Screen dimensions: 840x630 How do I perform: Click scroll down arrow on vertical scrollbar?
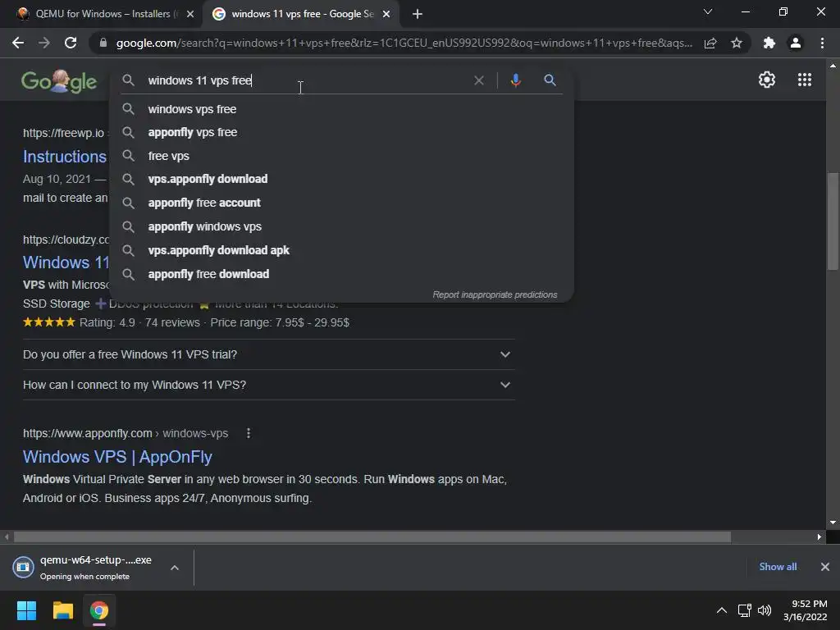(x=833, y=523)
